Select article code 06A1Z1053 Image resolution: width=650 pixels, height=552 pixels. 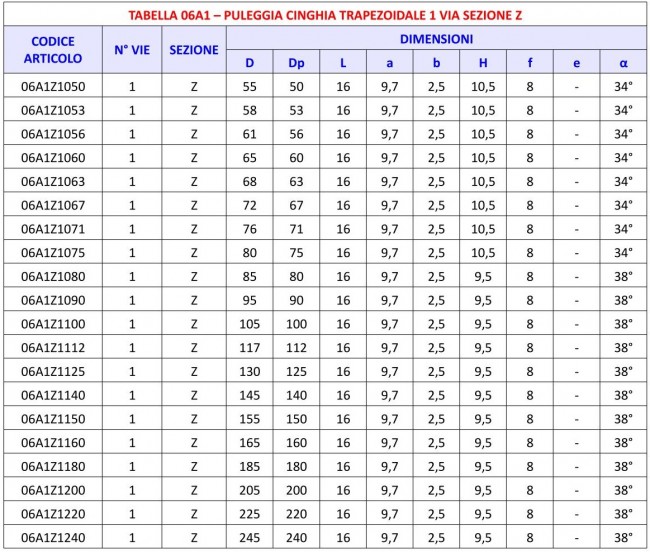click(53, 110)
